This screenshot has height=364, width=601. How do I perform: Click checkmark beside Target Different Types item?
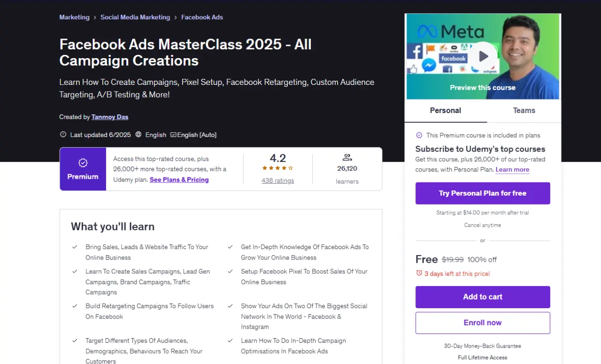tap(75, 341)
